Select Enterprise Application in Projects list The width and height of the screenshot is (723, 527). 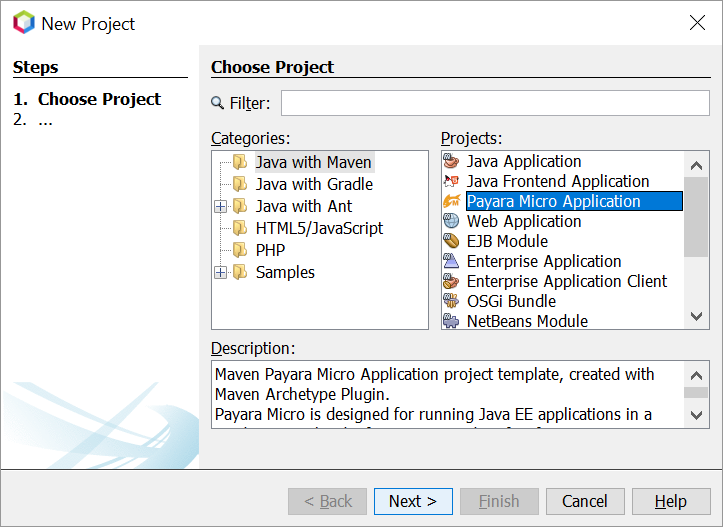[544, 262]
